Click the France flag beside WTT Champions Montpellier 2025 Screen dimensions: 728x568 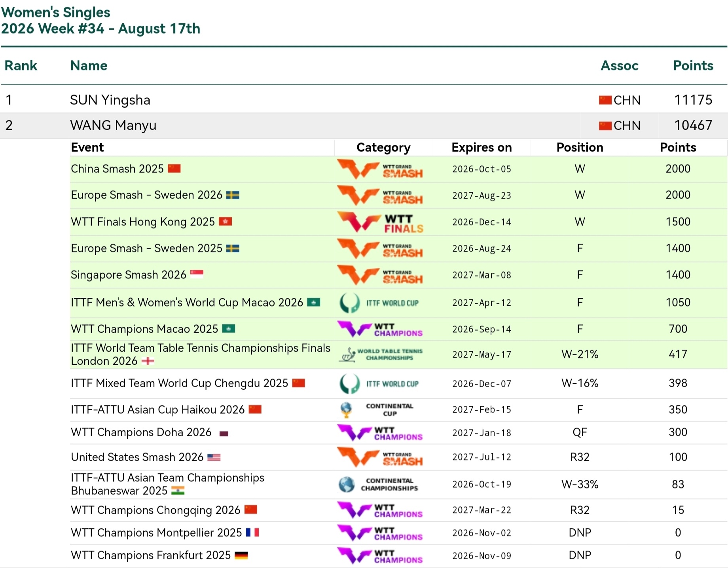[252, 532]
